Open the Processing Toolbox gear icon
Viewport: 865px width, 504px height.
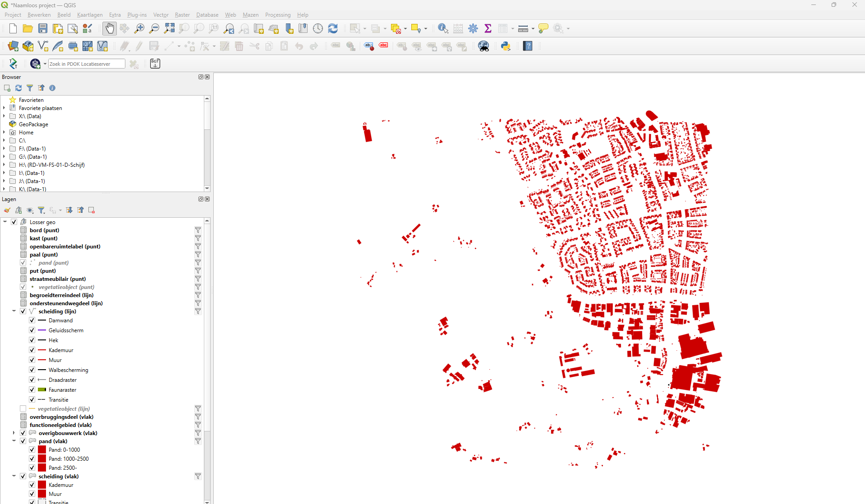tap(473, 28)
